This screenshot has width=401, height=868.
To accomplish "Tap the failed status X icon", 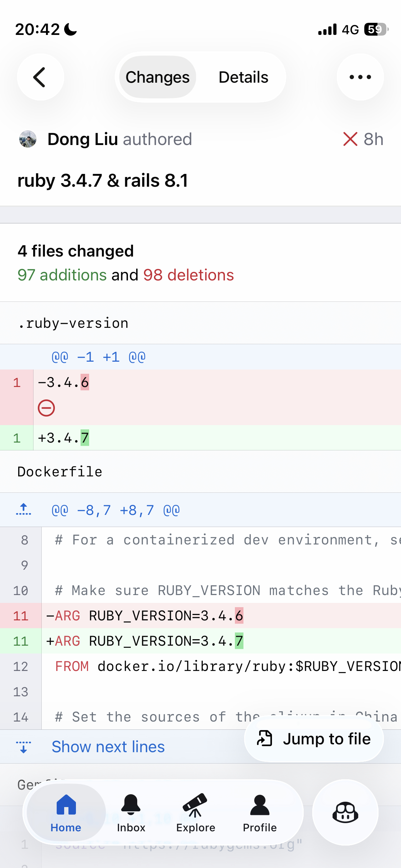I will point(350,139).
